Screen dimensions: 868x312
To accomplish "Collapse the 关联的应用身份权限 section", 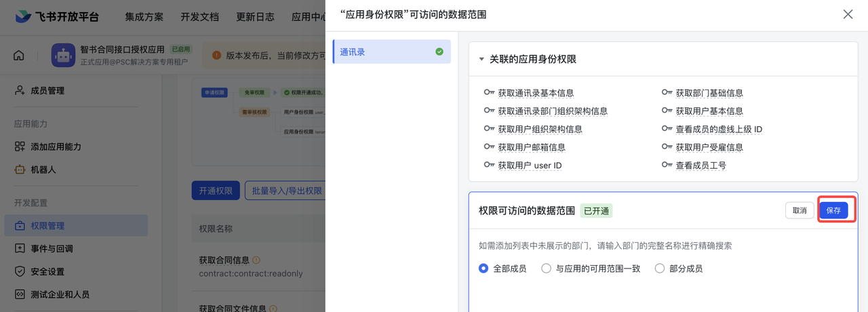I will pyautogui.click(x=481, y=60).
